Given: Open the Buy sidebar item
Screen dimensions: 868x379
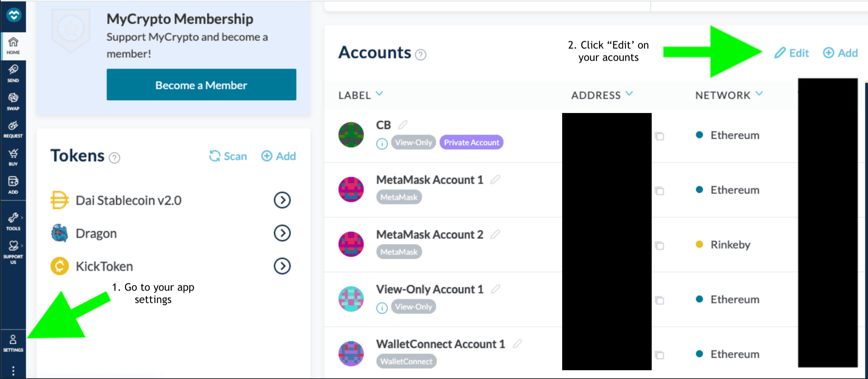Looking at the screenshot, I should [x=13, y=157].
